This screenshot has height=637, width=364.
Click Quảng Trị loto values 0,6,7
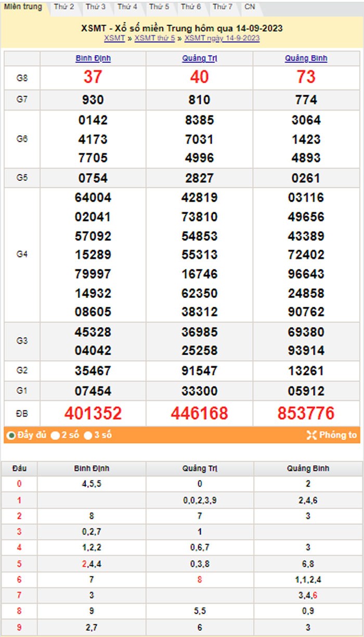click(200, 548)
